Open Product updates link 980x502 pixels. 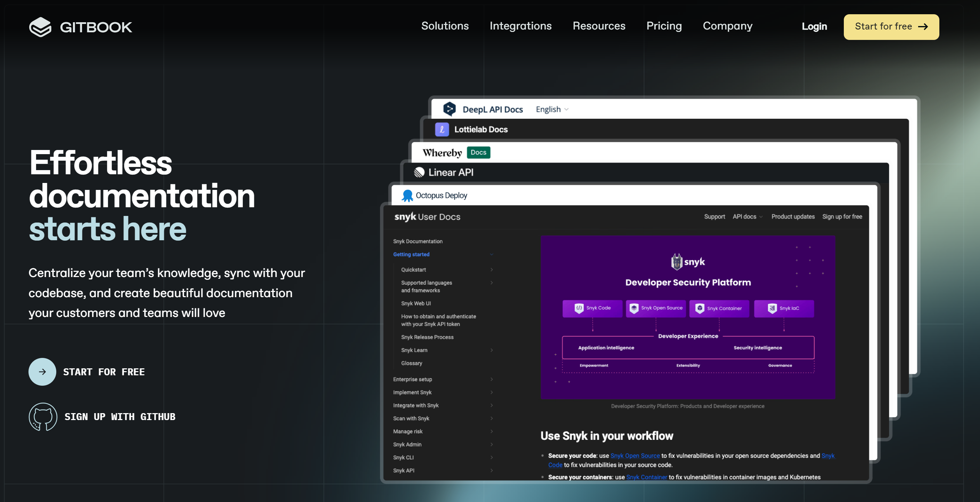tap(793, 217)
